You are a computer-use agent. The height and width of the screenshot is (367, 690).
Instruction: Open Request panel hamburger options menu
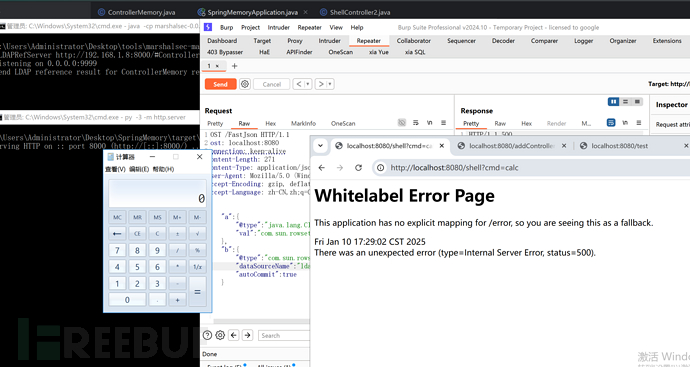pyautogui.click(x=444, y=123)
